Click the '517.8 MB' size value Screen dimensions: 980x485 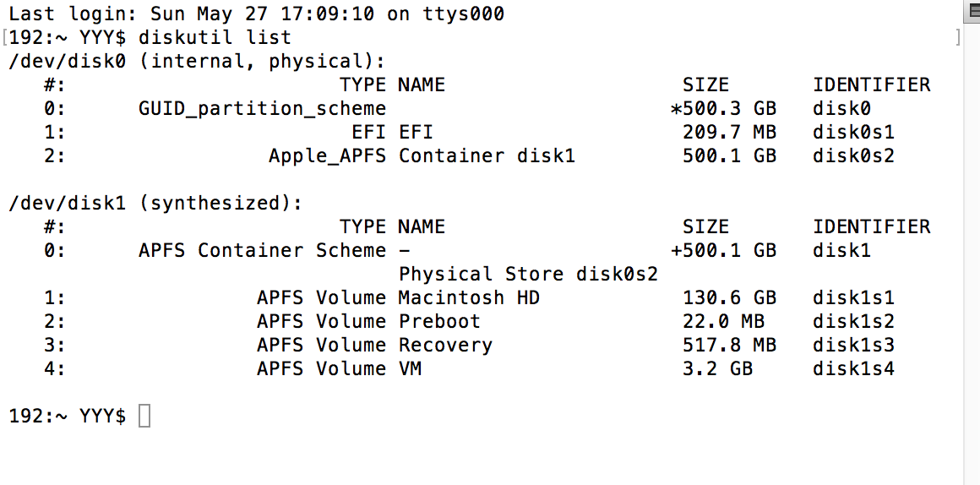pos(729,346)
